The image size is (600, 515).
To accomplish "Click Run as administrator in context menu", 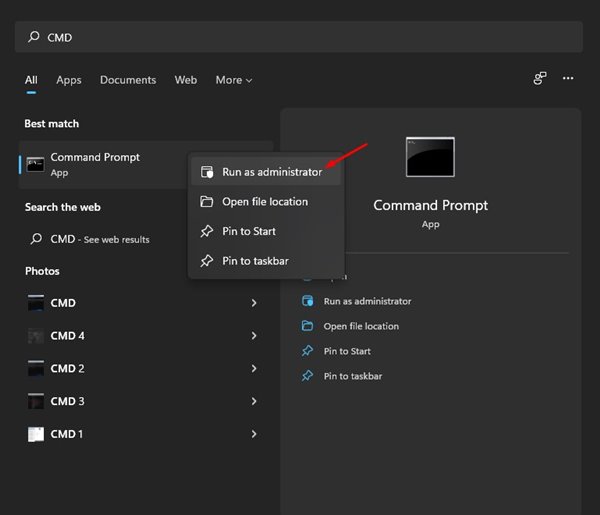I will [x=271, y=172].
